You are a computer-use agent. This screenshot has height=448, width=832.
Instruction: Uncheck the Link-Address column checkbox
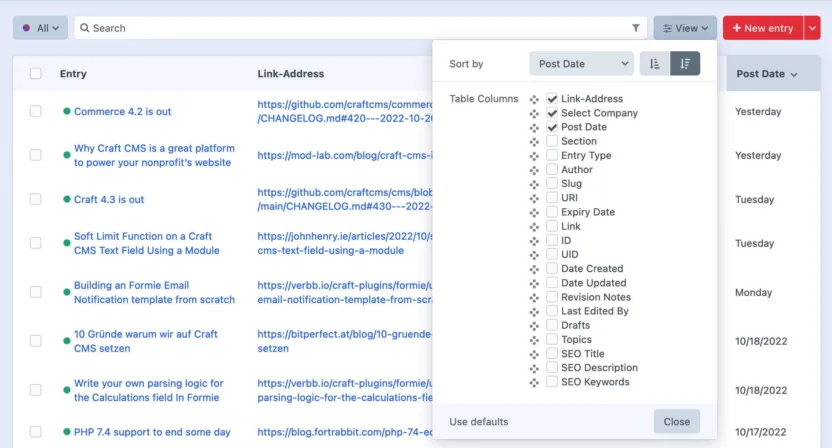tap(552, 99)
